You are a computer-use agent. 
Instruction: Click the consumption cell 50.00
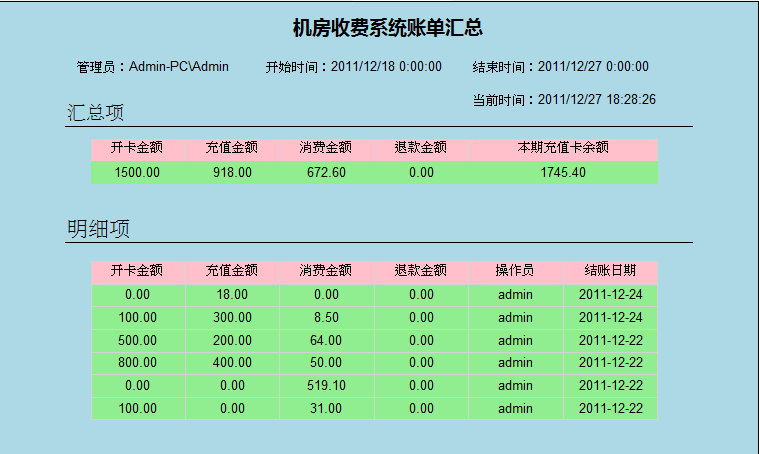point(327,363)
